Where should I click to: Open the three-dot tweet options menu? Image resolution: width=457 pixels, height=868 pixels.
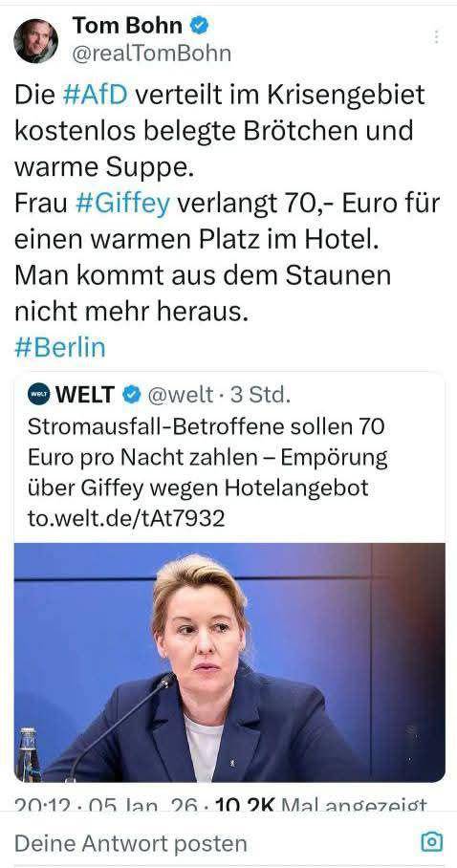(437, 37)
